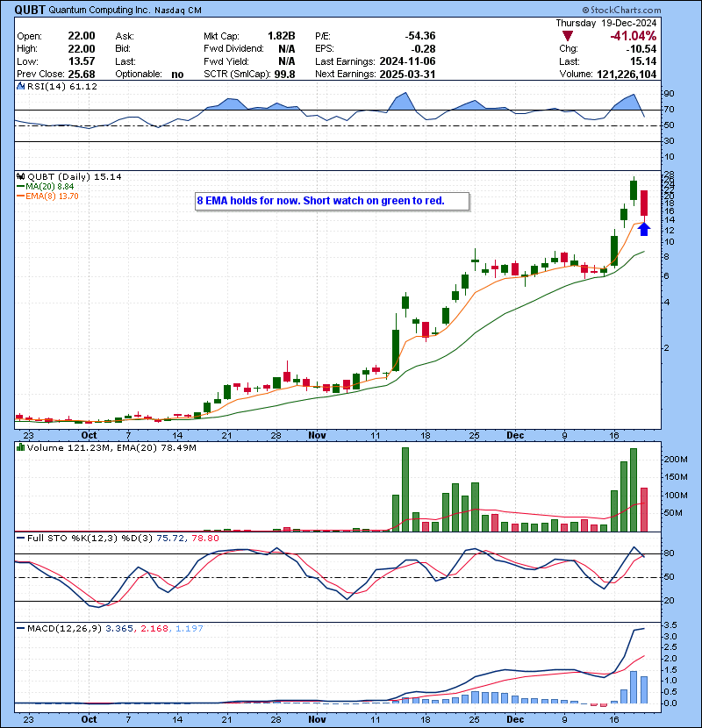Select the QUBT ticker symbol in header
This screenshot has width=702, height=728.
pos(30,10)
